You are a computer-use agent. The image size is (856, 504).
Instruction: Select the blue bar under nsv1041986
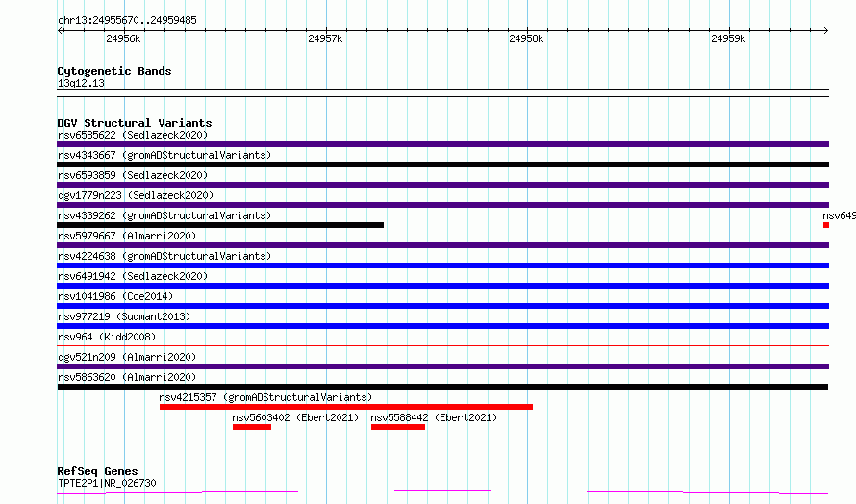coord(442,306)
